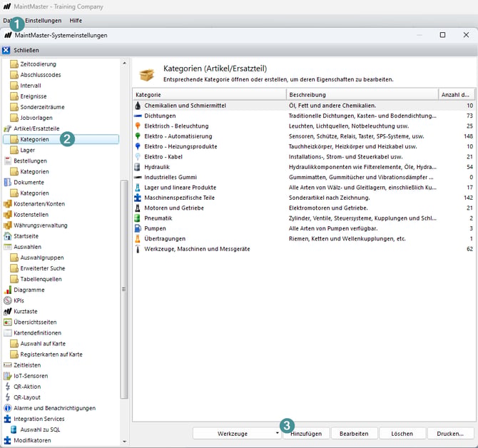Select the Motoren und Getriebe row
The width and height of the screenshot is (478, 448).
(304, 208)
